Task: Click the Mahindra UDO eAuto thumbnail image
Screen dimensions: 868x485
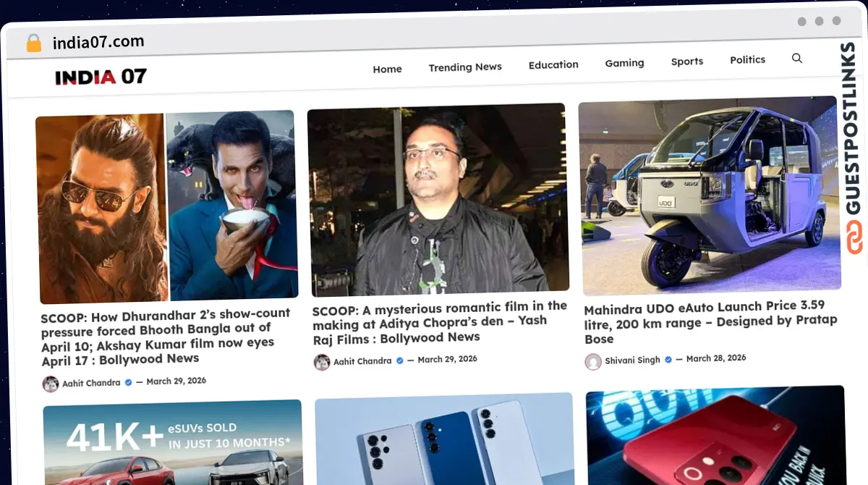Action: pyautogui.click(x=710, y=195)
